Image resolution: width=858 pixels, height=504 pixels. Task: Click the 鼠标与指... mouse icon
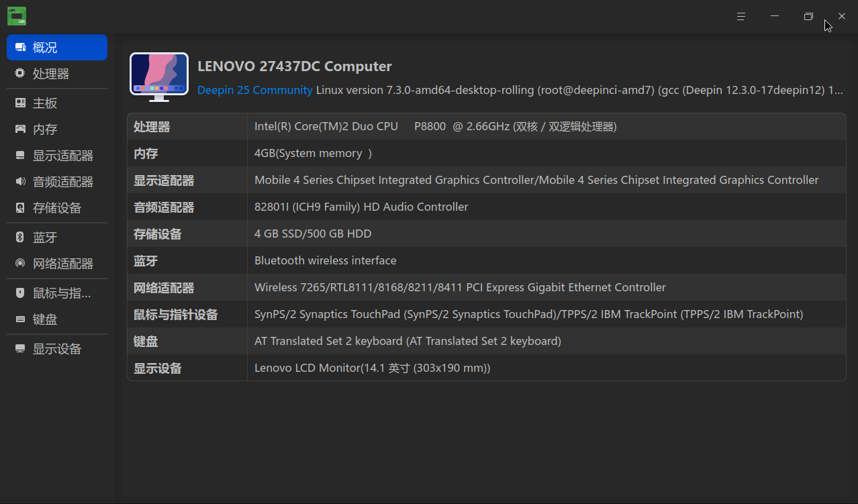(x=20, y=293)
